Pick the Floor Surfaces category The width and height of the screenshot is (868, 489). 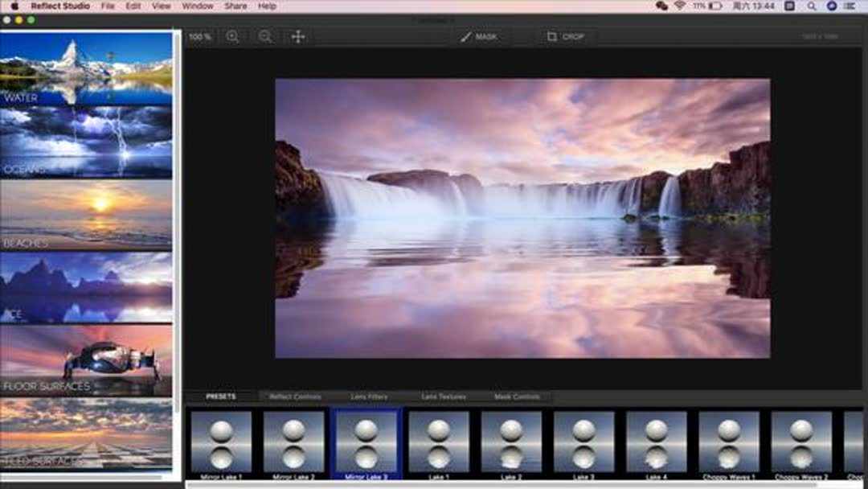pos(86,360)
